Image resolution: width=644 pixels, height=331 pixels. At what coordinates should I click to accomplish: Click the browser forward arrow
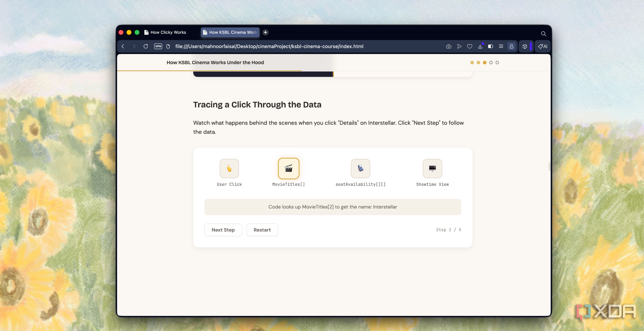134,46
